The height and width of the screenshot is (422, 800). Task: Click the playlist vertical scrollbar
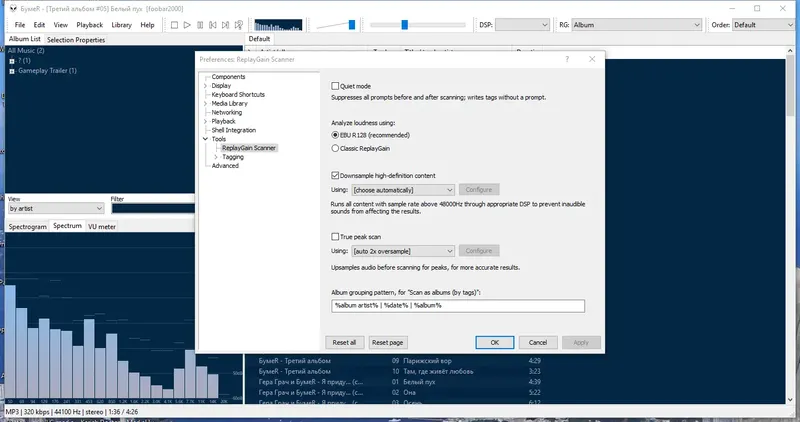[x=791, y=225]
